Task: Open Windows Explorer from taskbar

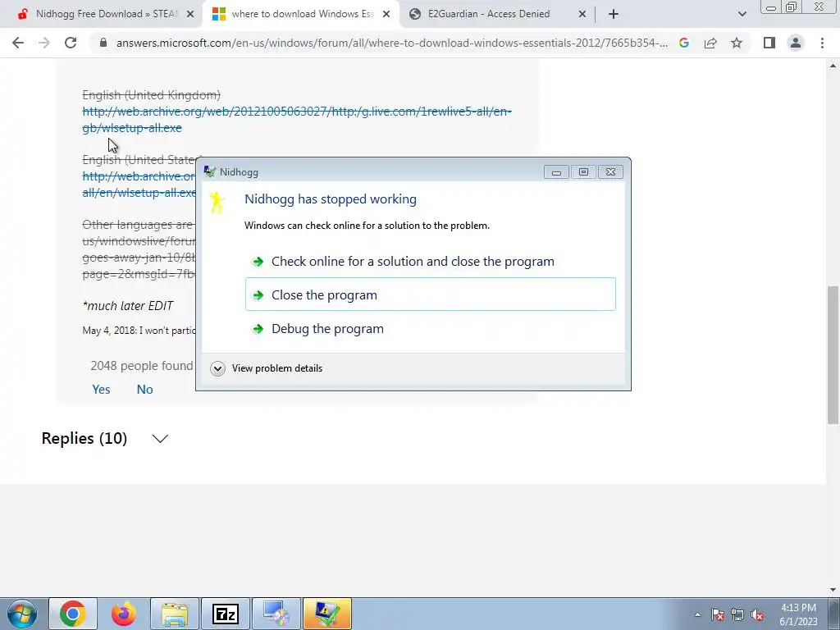Action: tap(175, 614)
